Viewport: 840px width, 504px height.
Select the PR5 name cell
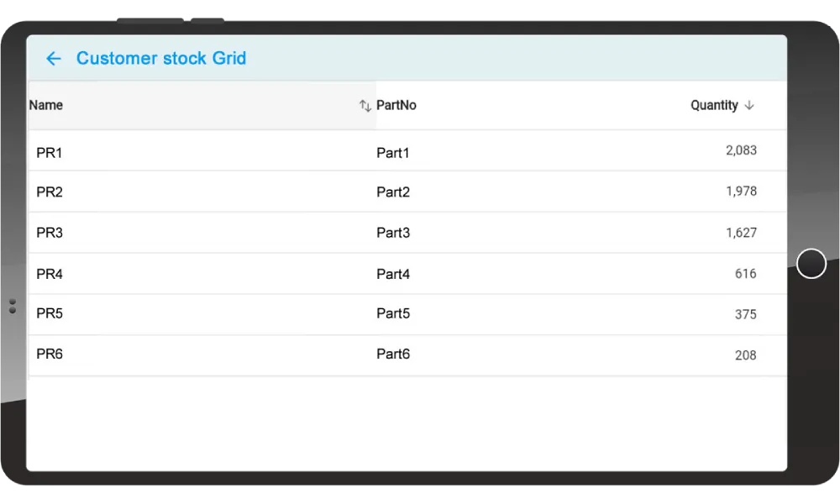[x=50, y=313]
